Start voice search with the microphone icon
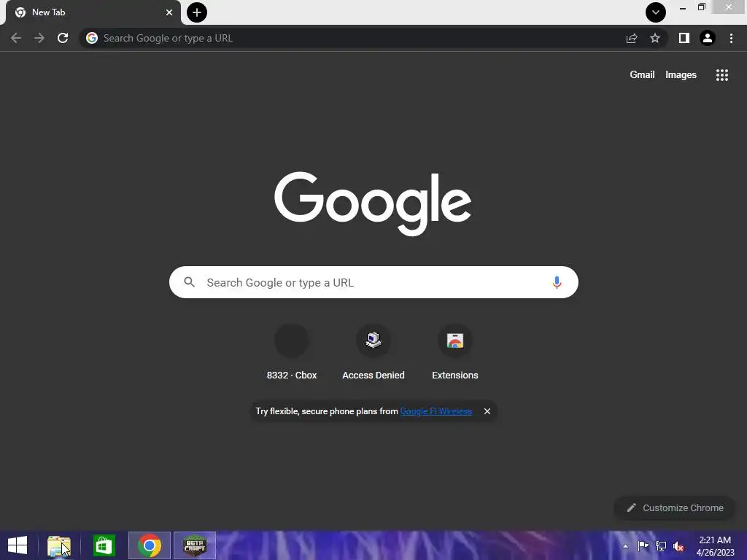The image size is (747, 560). (x=557, y=282)
